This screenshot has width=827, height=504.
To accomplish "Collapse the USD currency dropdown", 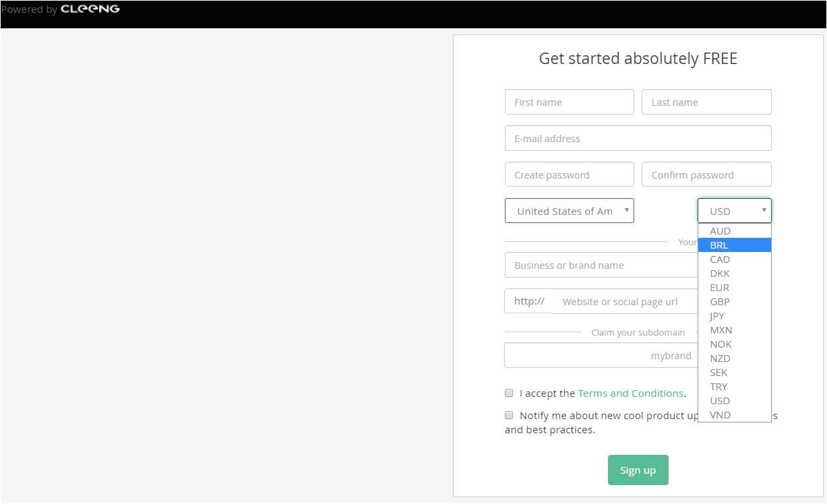I will click(x=735, y=211).
